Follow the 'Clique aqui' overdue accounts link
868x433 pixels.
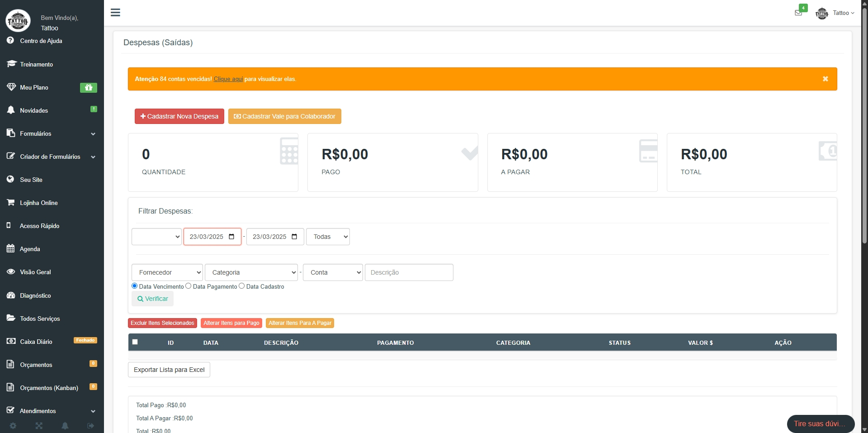pos(228,79)
